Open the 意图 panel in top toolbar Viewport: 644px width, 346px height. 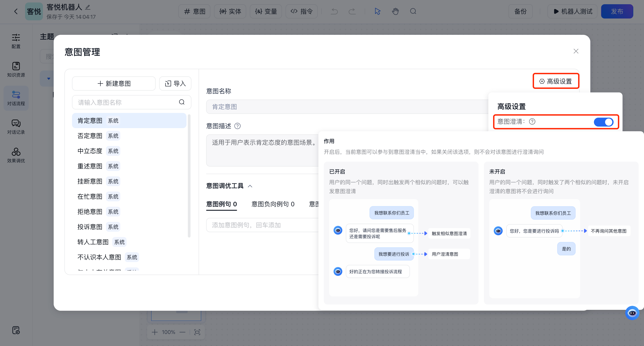194,11
